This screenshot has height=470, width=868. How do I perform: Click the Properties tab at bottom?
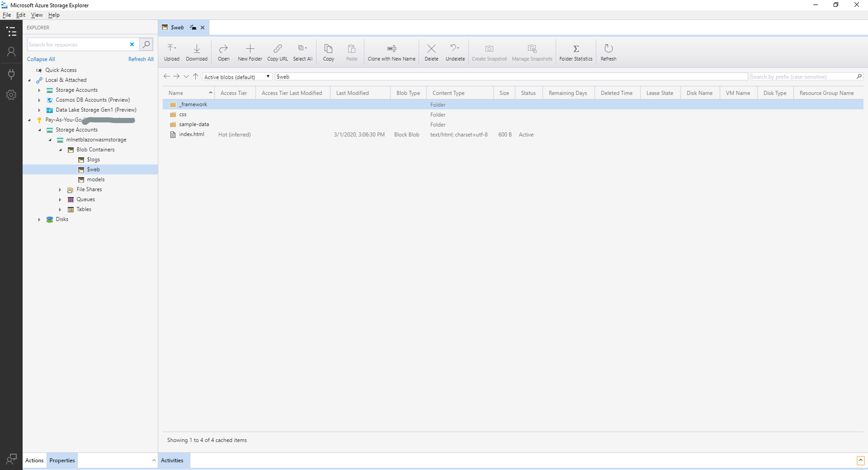[62, 460]
